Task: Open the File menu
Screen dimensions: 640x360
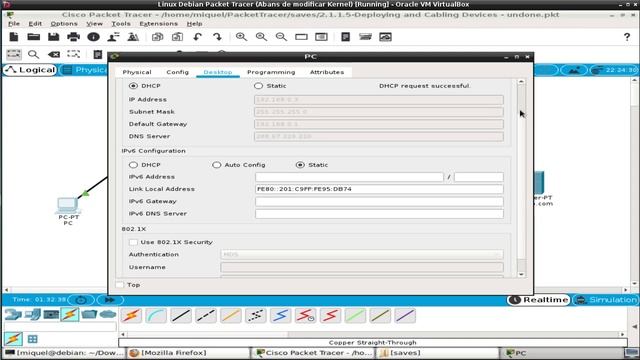Action: pos(14,24)
